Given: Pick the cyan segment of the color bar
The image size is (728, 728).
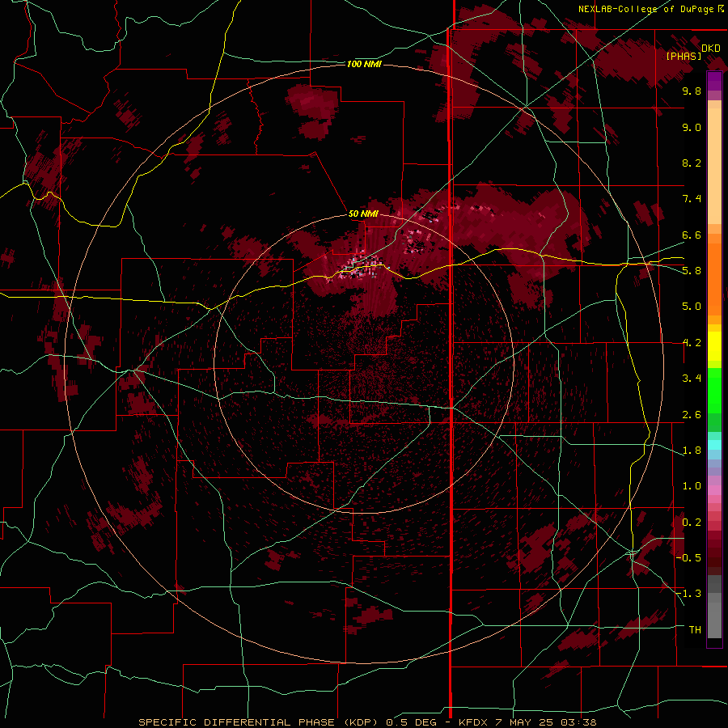Looking at the screenshot, I should (x=714, y=445).
